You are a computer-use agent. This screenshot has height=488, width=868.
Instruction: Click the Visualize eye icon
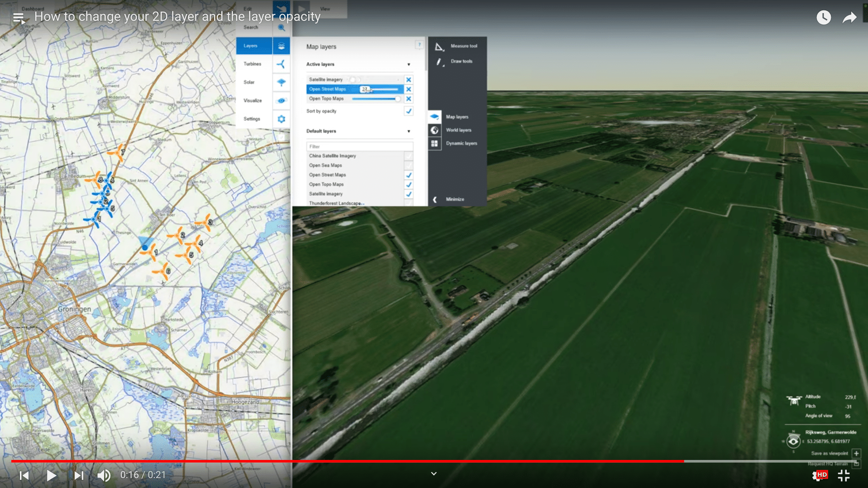281,100
